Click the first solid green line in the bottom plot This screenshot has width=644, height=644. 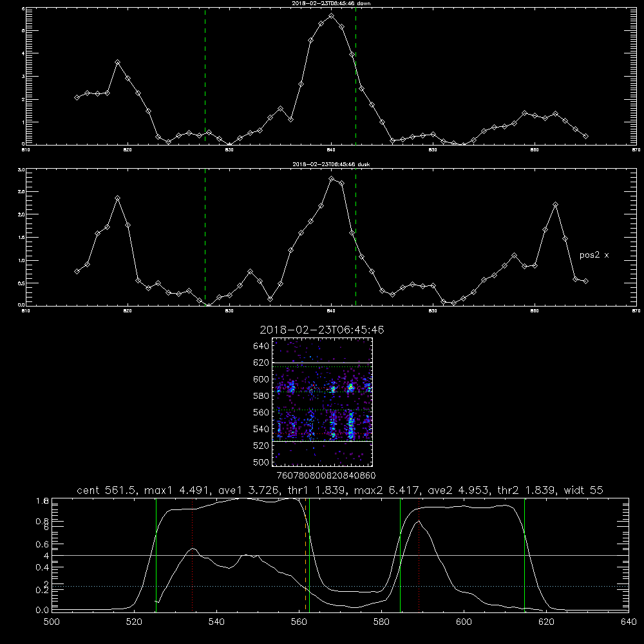pyautogui.click(x=156, y=555)
